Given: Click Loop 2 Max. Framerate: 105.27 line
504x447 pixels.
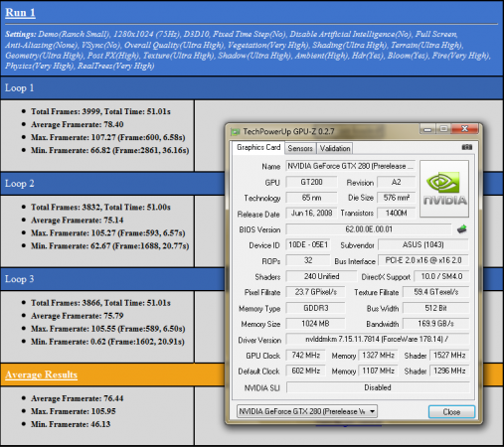Looking at the screenshot, I should [x=108, y=233].
